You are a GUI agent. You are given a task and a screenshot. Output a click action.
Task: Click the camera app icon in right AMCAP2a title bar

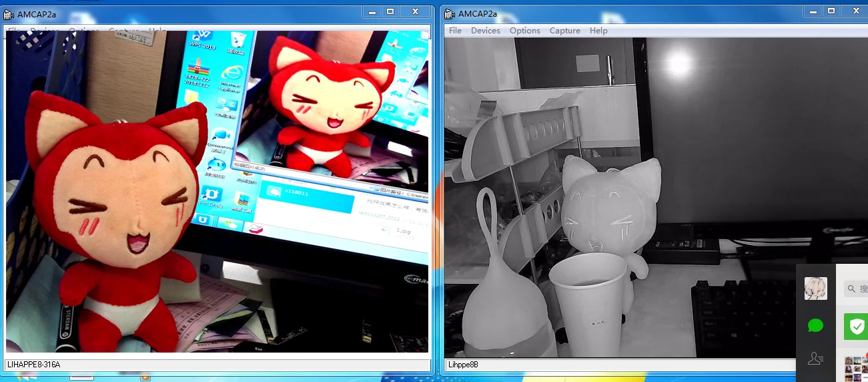click(x=450, y=14)
